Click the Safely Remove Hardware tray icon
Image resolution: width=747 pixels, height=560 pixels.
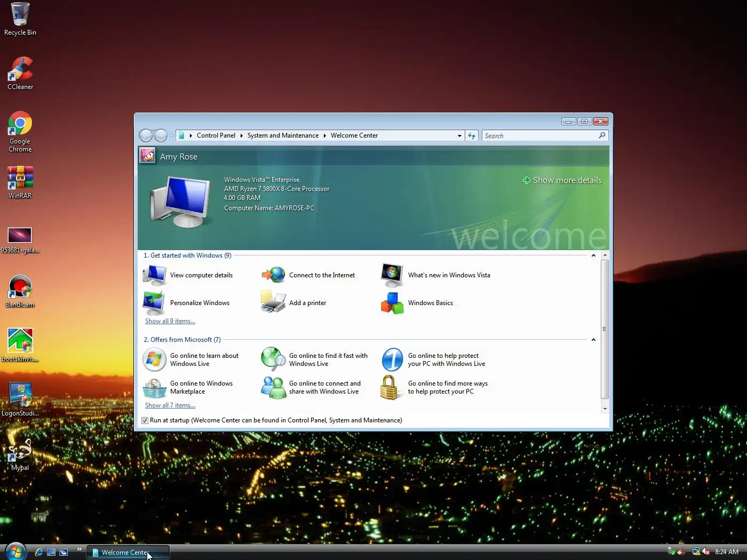671,551
